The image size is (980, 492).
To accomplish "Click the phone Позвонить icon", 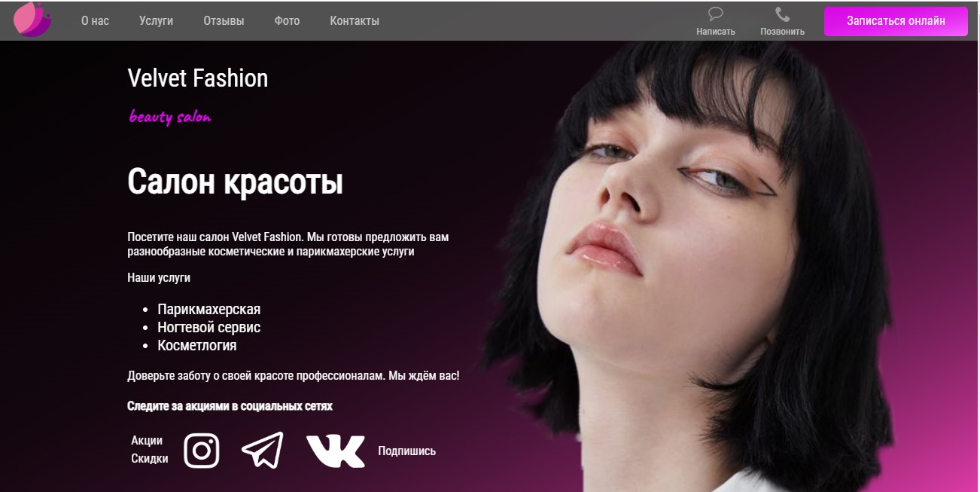I will pos(782,14).
